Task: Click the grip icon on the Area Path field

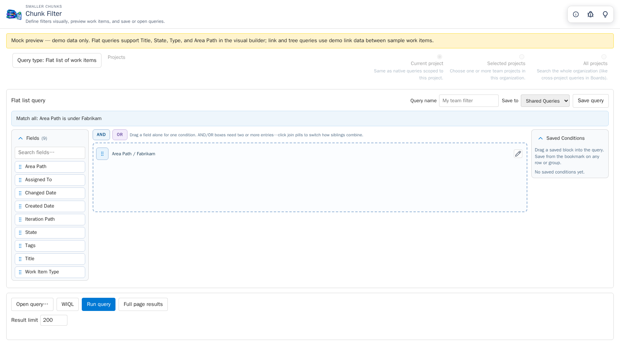Action: pos(20,167)
